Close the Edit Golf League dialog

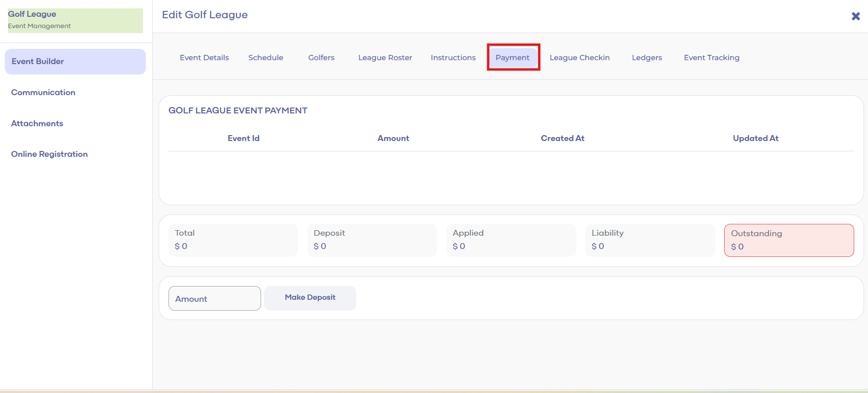[x=856, y=16]
